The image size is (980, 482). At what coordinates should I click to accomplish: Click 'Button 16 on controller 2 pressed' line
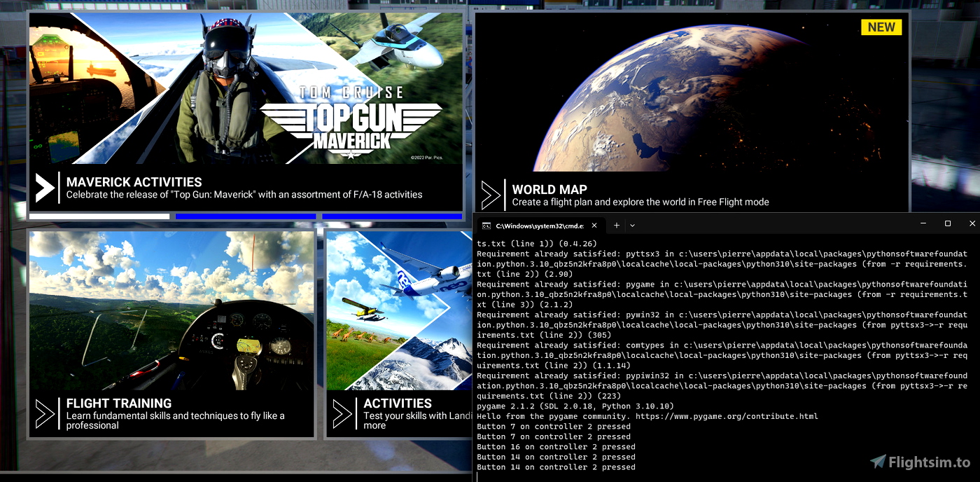pyautogui.click(x=556, y=447)
